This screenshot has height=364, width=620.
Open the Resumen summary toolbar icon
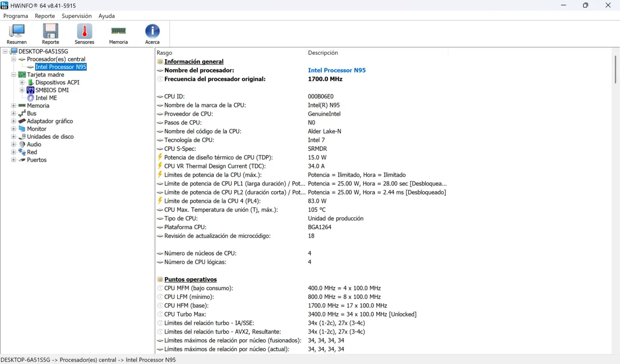[17, 32]
